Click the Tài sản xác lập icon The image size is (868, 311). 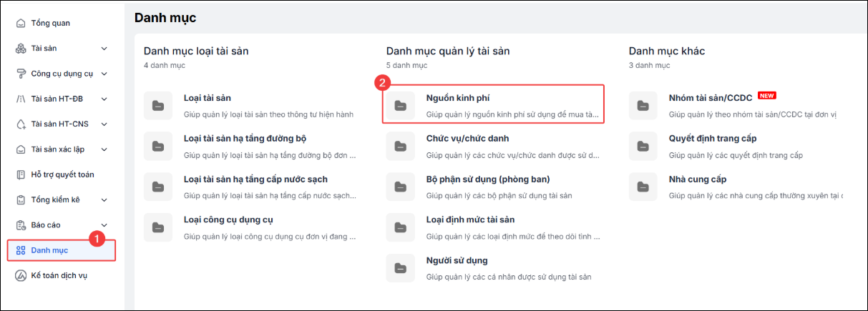(21, 149)
